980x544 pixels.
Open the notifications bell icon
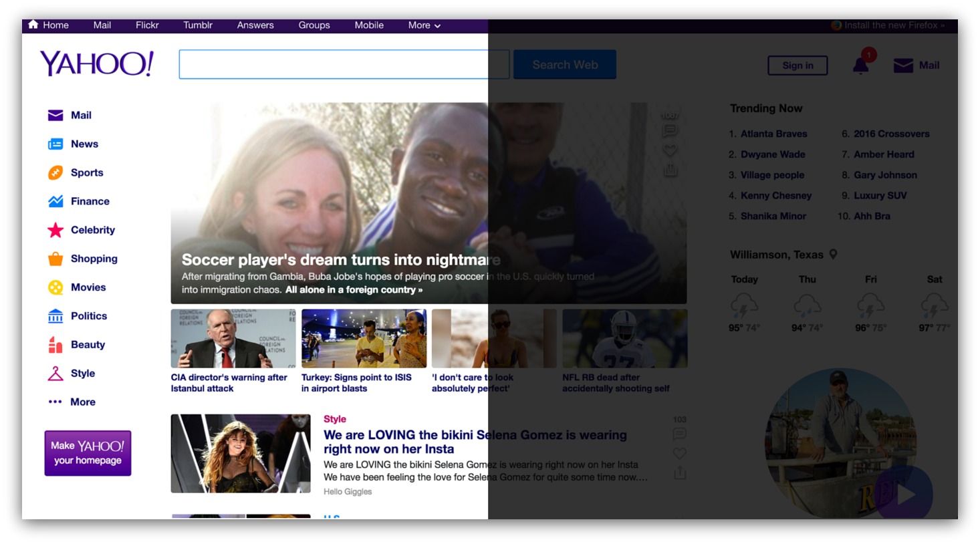tap(861, 64)
